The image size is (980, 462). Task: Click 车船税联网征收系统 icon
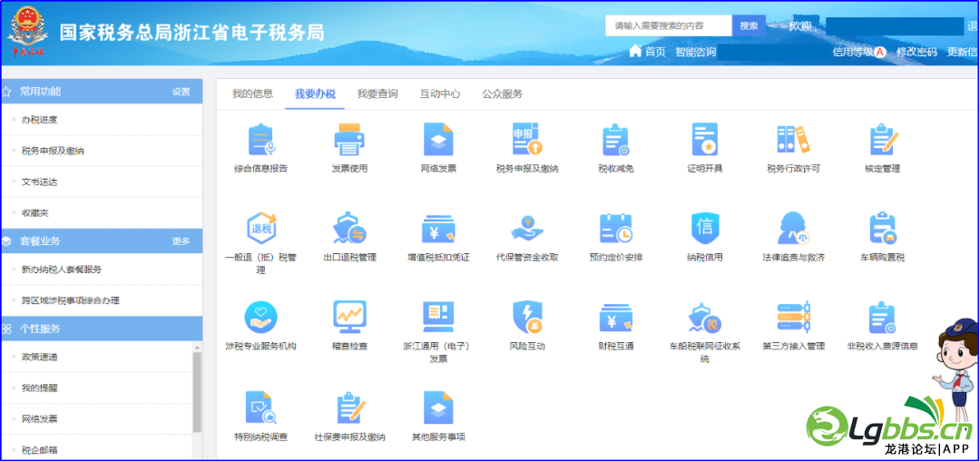(704, 317)
